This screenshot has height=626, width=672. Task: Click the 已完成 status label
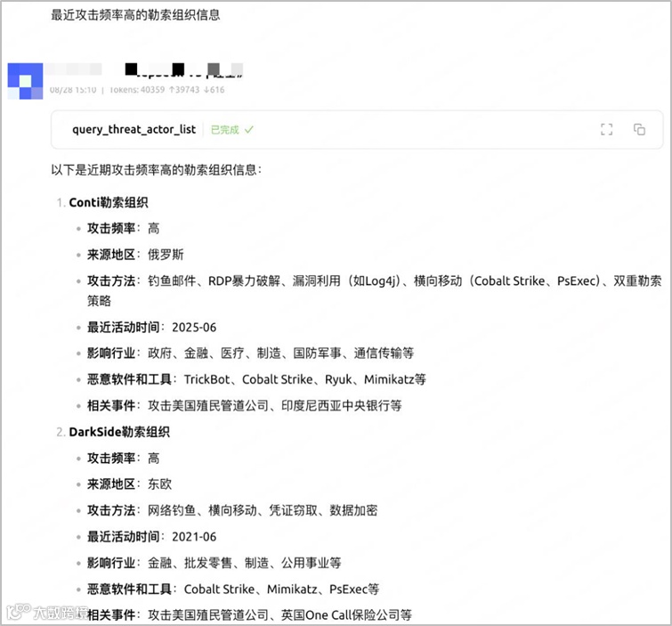(x=225, y=129)
